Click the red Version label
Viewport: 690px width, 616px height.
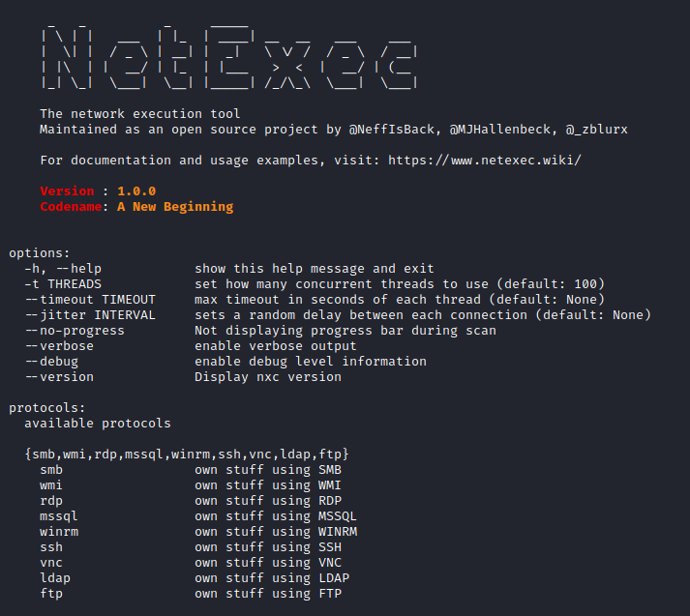click(x=67, y=191)
